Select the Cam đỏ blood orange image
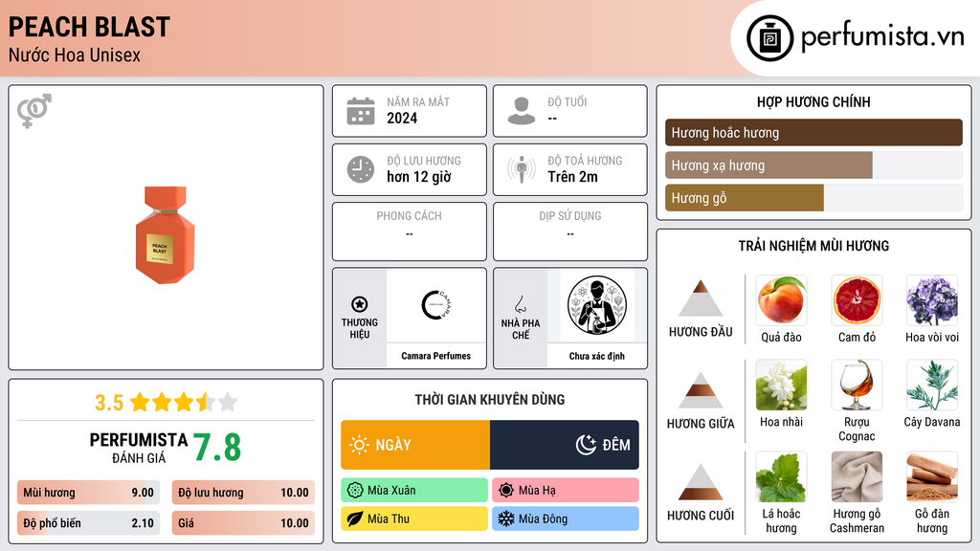The height and width of the screenshot is (551, 980). (x=857, y=299)
